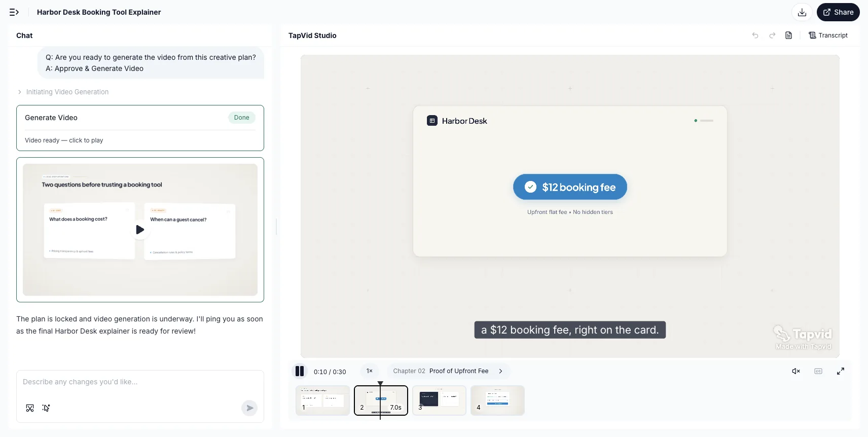Play the video preview in chat
This screenshot has height=437, width=868.
pyautogui.click(x=140, y=230)
